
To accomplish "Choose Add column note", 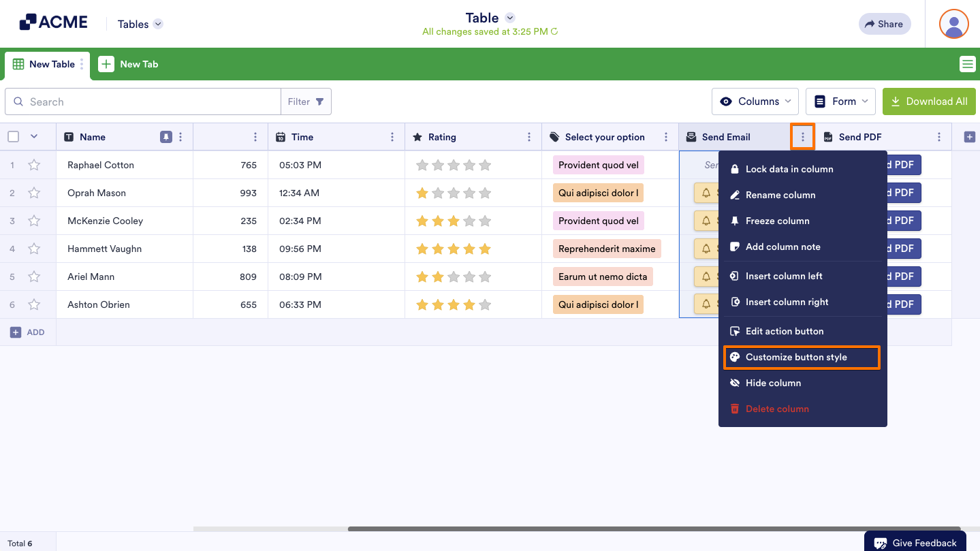I will [x=802, y=247].
